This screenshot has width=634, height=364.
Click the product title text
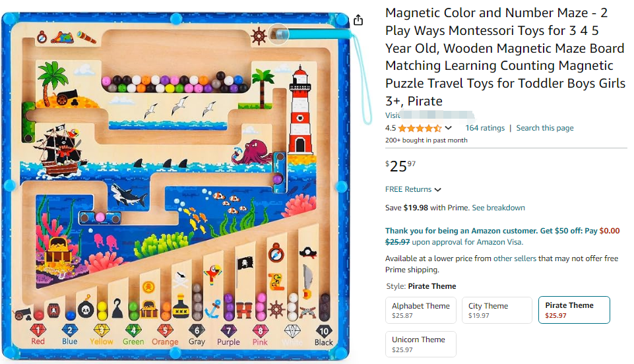[505, 57]
